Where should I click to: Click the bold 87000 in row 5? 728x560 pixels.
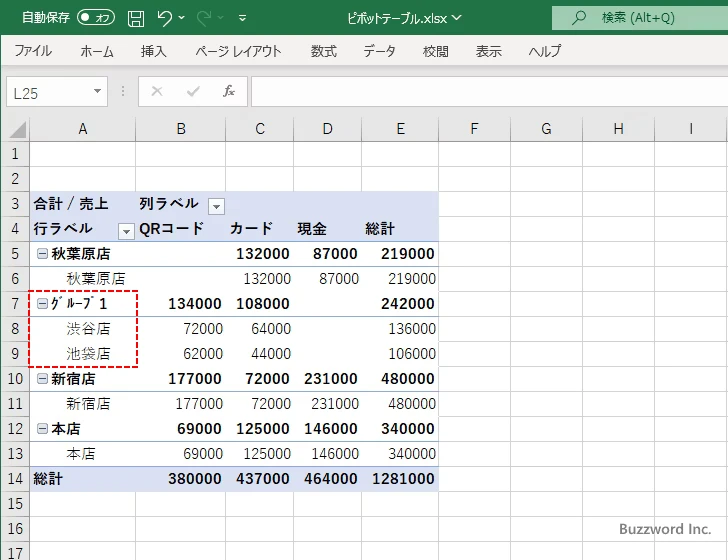[x=335, y=254]
